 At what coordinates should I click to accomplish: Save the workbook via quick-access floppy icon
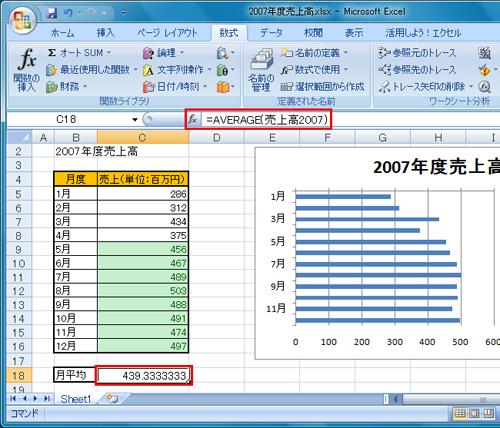[x=51, y=13]
